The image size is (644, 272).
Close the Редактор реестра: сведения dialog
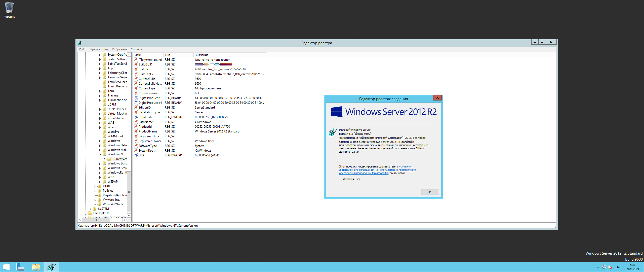(437, 98)
